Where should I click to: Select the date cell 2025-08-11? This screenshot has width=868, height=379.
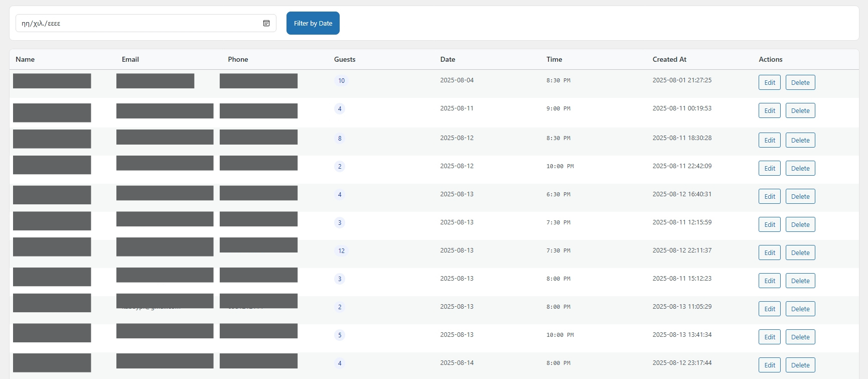pyautogui.click(x=457, y=108)
